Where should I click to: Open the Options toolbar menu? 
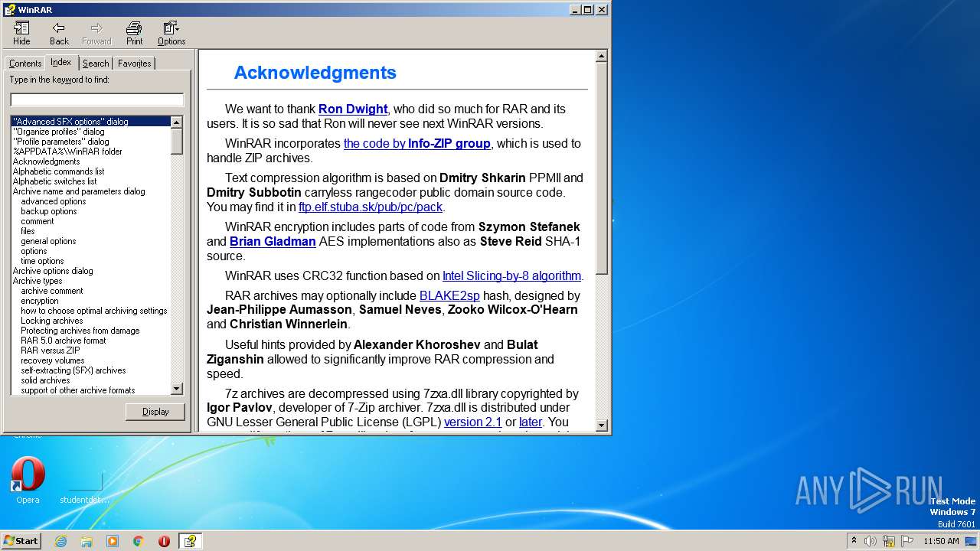coord(171,34)
